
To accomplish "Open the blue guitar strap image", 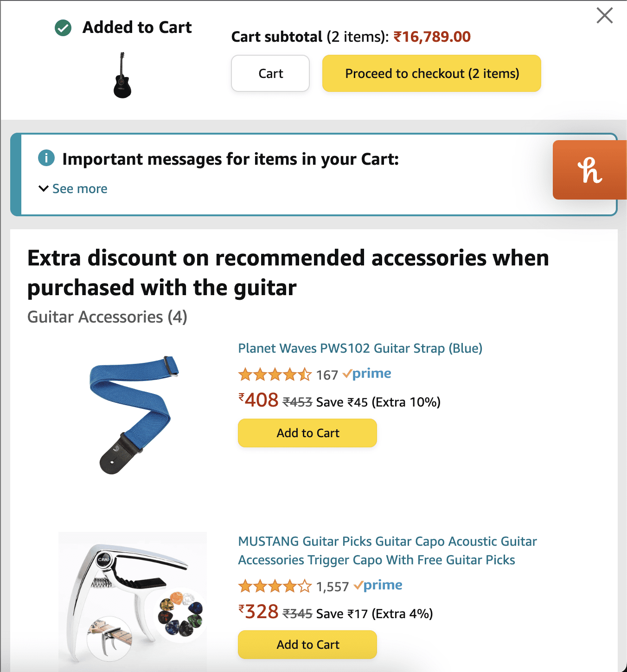I will [x=134, y=414].
